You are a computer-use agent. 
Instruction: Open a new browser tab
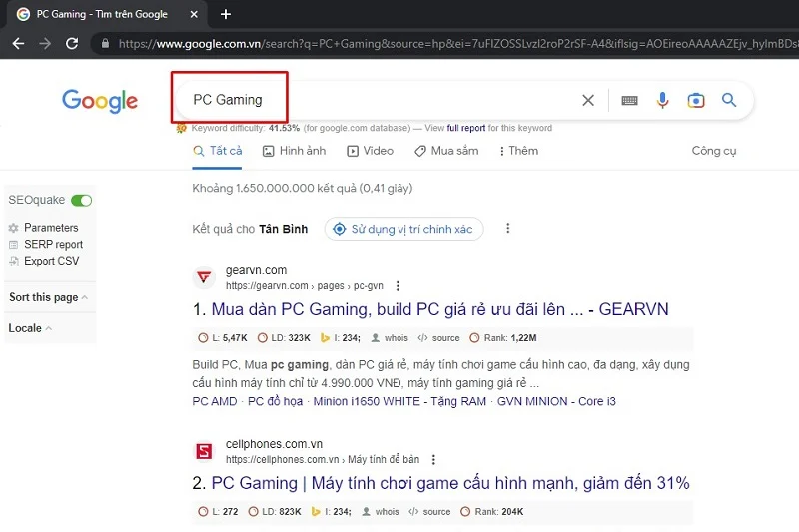pyautogui.click(x=226, y=14)
